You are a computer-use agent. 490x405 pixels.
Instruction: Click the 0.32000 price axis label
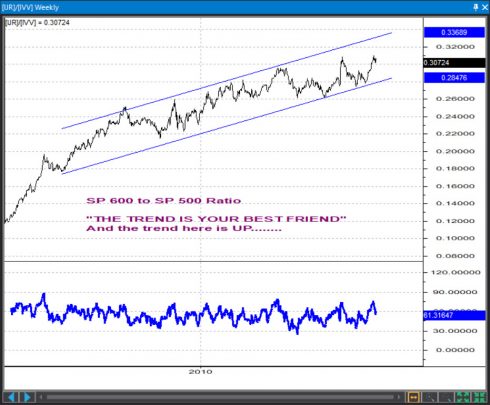click(x=455, y=47)
